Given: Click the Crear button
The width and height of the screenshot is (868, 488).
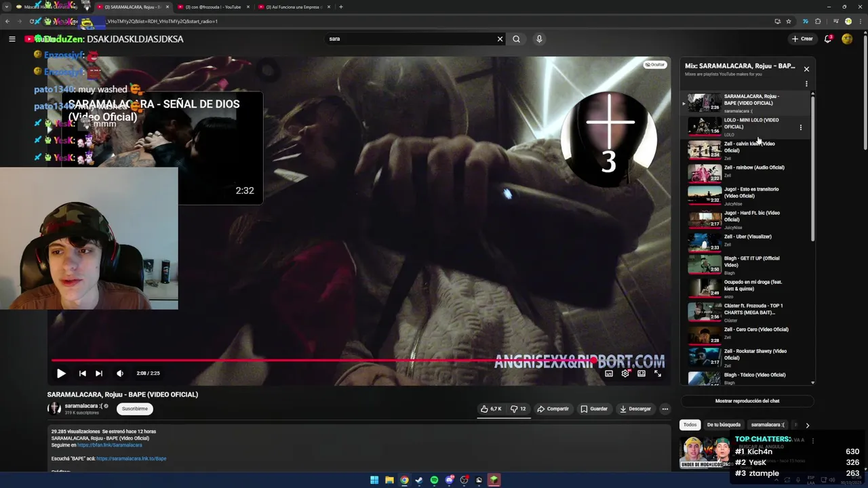Looking at the screenshot, I should 802,39.
